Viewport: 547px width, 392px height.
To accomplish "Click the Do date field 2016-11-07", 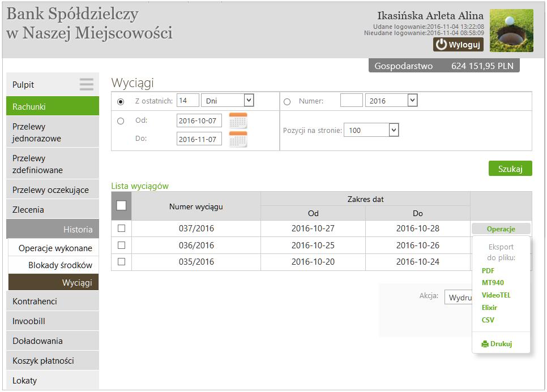I will 199,139.
